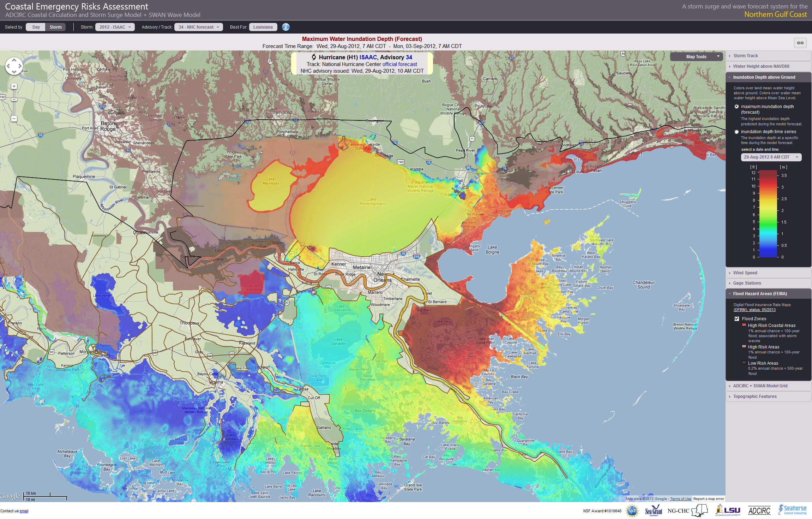Uncheck the Flood Zones checkbox
The width and height of the screenshot is (812, 519).
point(737,318)
